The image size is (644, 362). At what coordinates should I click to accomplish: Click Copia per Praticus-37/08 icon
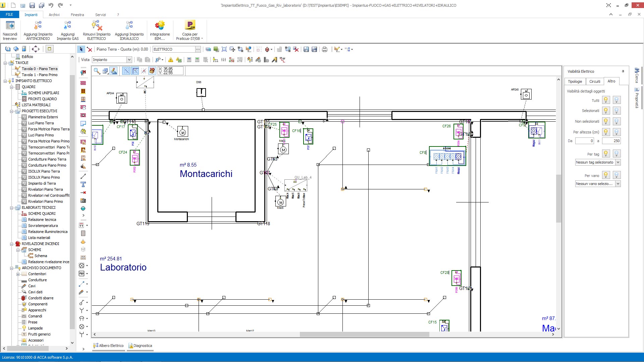click(190, 25)
